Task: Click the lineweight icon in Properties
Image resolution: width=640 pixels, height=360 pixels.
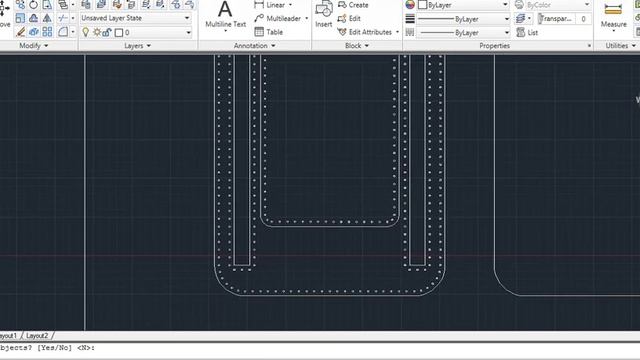Action: tap(410, 19)
